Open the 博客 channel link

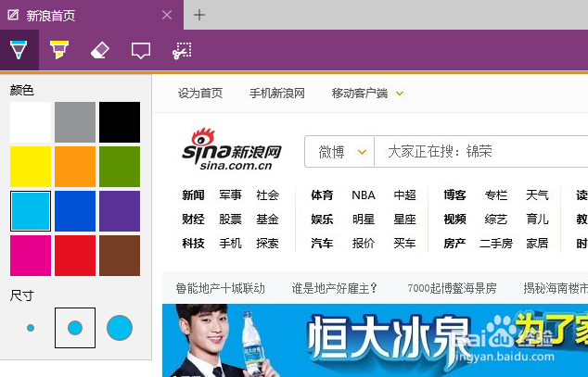pos(454,195)
